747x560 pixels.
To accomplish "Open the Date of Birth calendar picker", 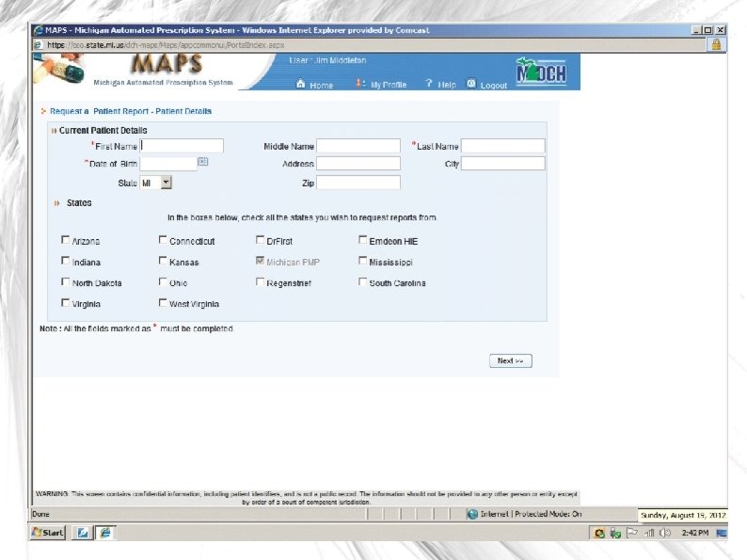I will click(203, 162).
